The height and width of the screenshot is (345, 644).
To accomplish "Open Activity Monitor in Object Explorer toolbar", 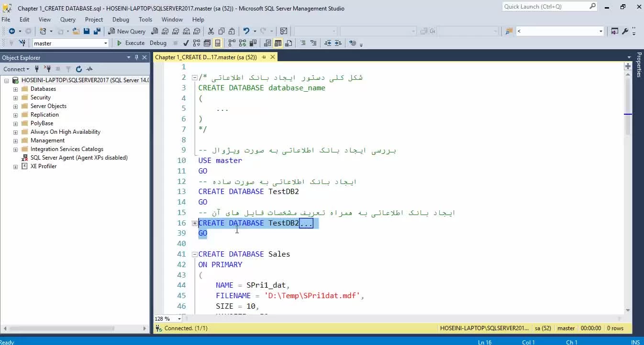I will (89, 69).
